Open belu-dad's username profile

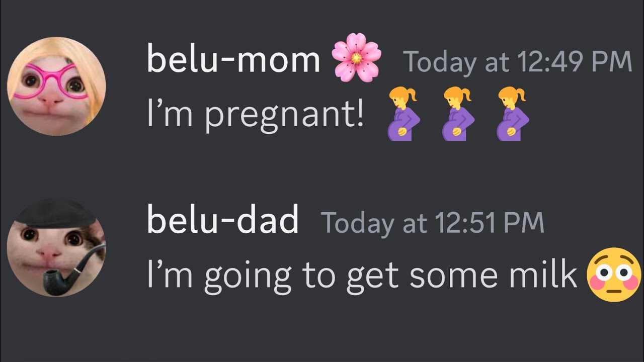(x=222, y=221)
